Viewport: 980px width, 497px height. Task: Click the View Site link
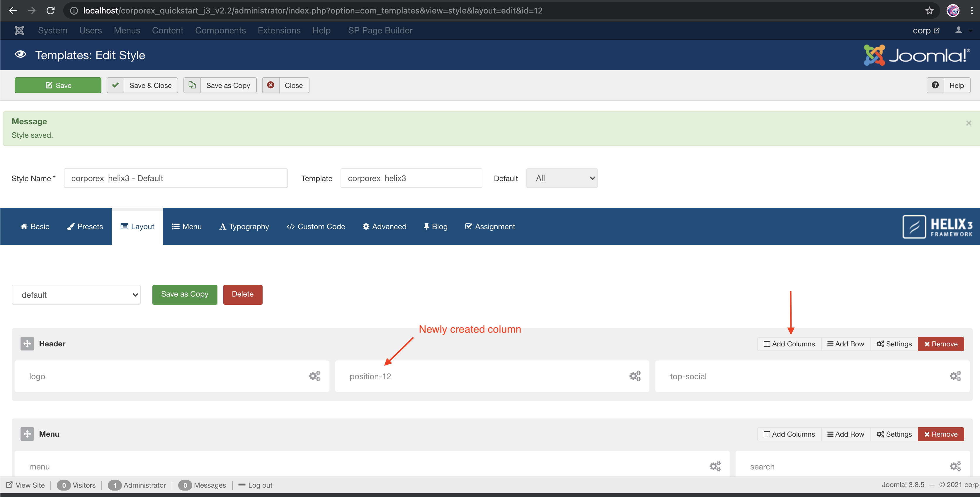tap(25, 485)
